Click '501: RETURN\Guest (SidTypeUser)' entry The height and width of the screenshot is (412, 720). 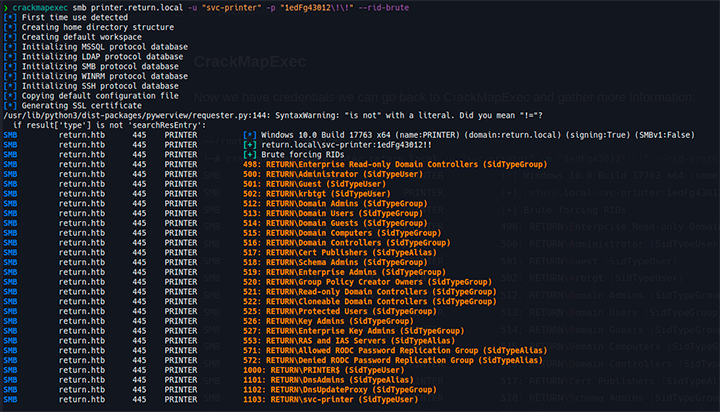[x=315, y=184]
